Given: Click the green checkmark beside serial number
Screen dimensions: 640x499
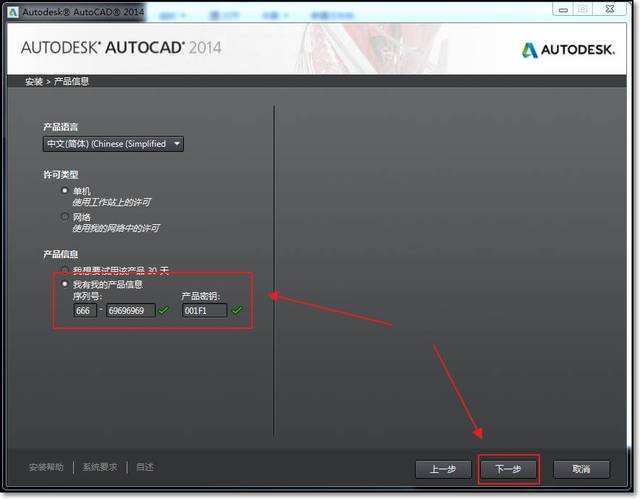Looking at the screenshot, I should [164, 310].
